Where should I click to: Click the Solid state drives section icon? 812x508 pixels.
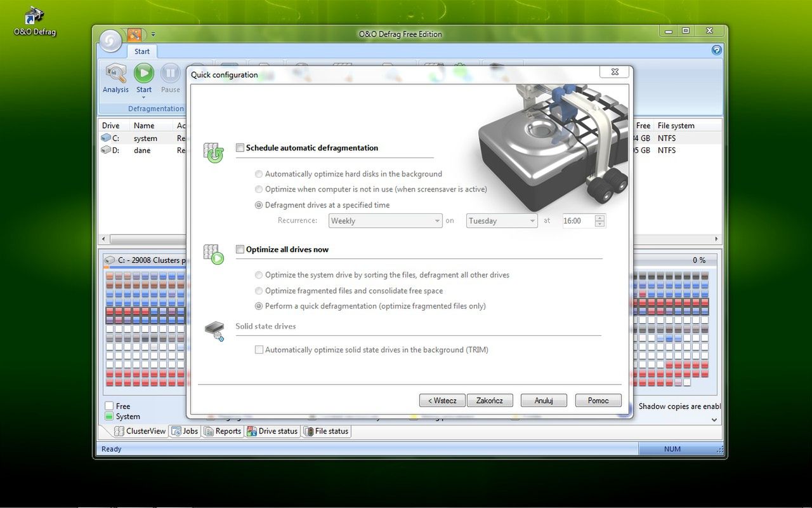(214, 331)
